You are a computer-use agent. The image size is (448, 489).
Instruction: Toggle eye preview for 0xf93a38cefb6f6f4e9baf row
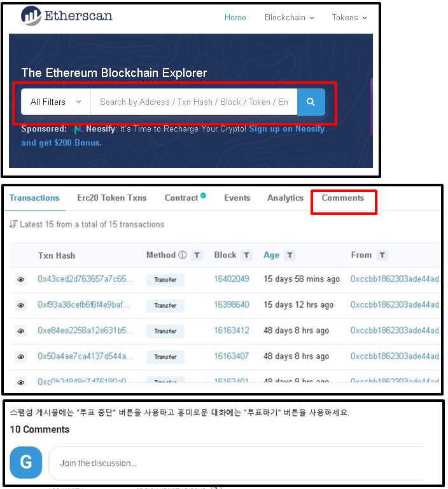pos(21,305)
